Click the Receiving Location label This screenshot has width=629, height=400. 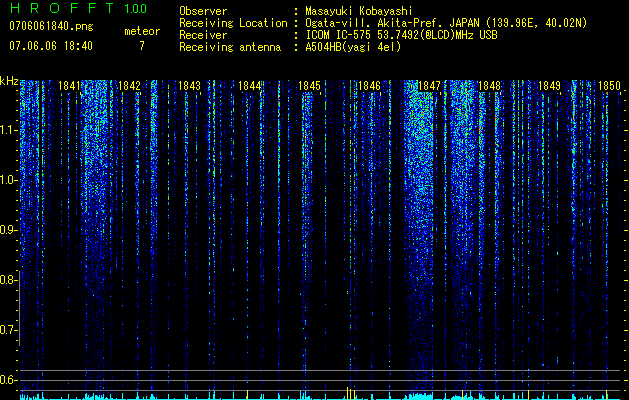(233, 23)
